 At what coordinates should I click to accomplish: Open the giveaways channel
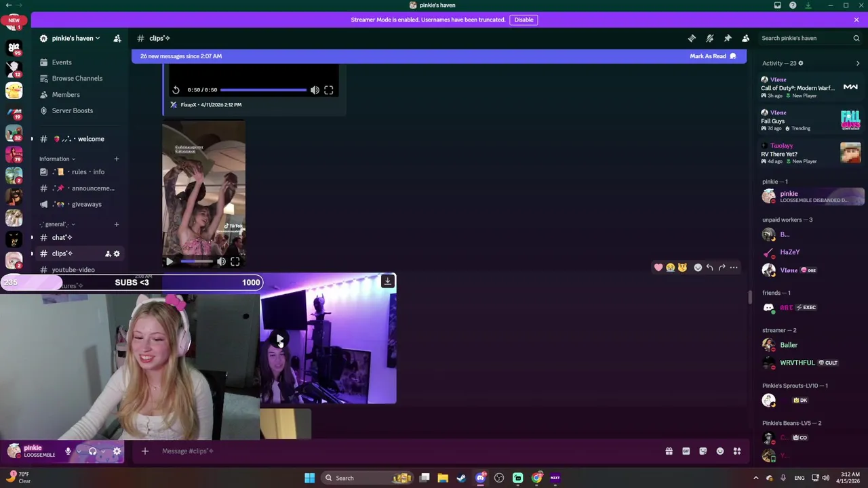[x=80, y=204]
